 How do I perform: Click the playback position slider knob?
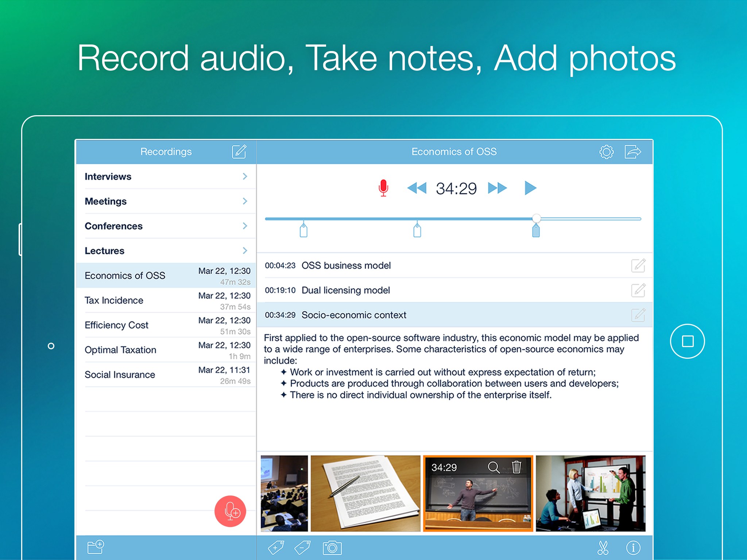536,218
